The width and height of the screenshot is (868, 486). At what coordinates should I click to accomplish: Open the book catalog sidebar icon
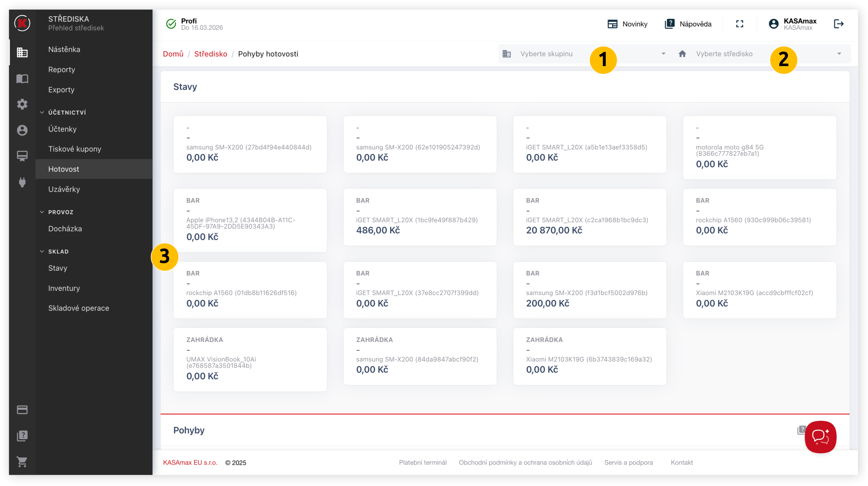pos(22,78)
